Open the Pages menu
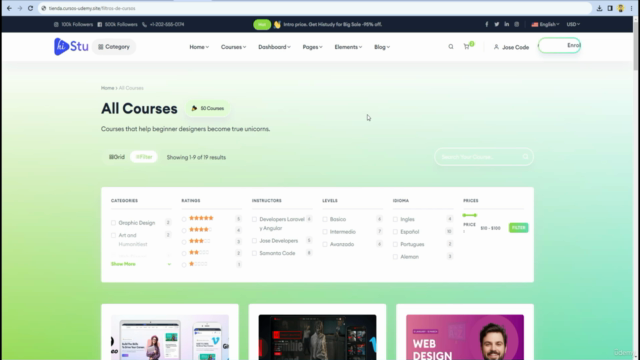The image size is (640, 360). click(312, 47)
